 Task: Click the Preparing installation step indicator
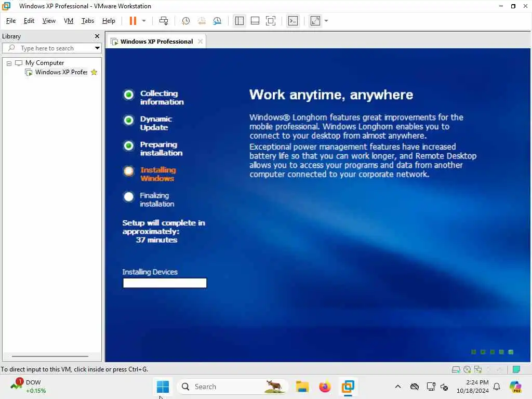coord(129,145)
